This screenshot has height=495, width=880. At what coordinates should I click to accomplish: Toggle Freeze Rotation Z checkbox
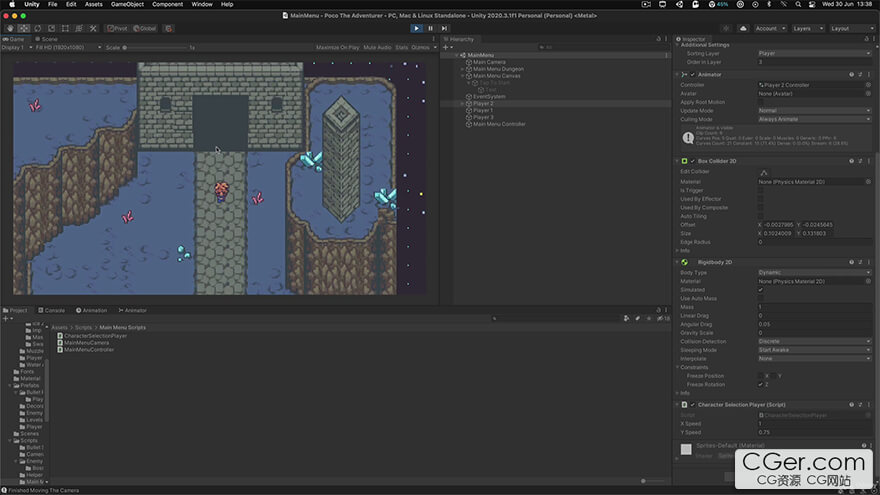[x=761, y=385]
